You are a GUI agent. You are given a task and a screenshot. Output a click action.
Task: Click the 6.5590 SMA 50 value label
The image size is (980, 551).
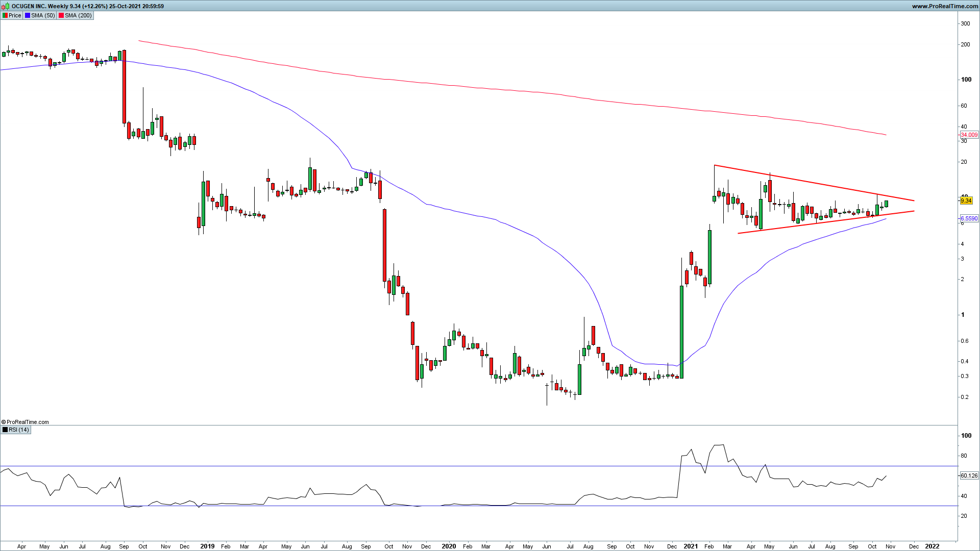click(x=969, y=218)
